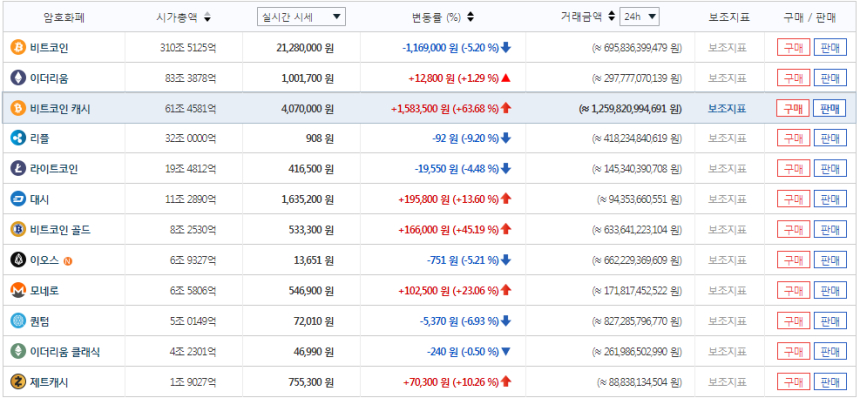Click the Zcash (제트캐시) coin icon

[x=18, y=382]
